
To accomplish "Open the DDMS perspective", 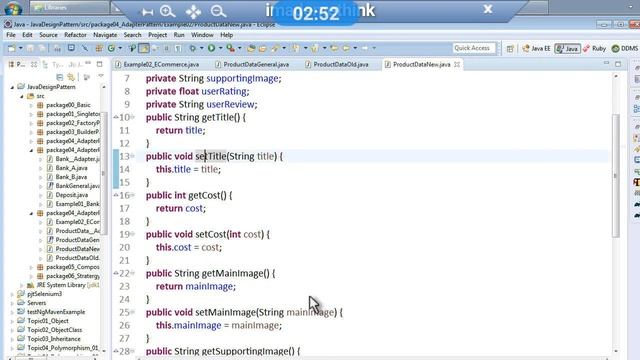I will point(625,49).
